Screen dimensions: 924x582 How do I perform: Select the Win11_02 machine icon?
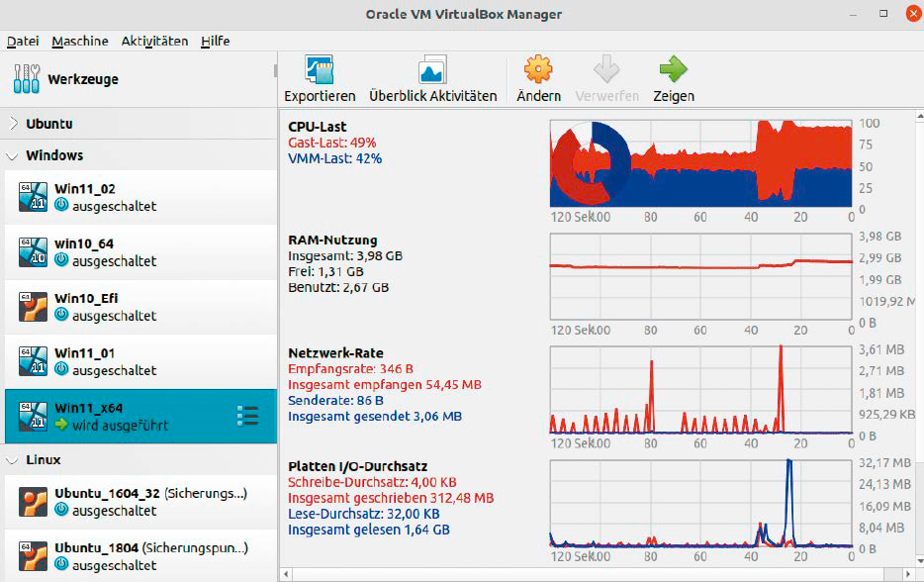click(33, 197)
